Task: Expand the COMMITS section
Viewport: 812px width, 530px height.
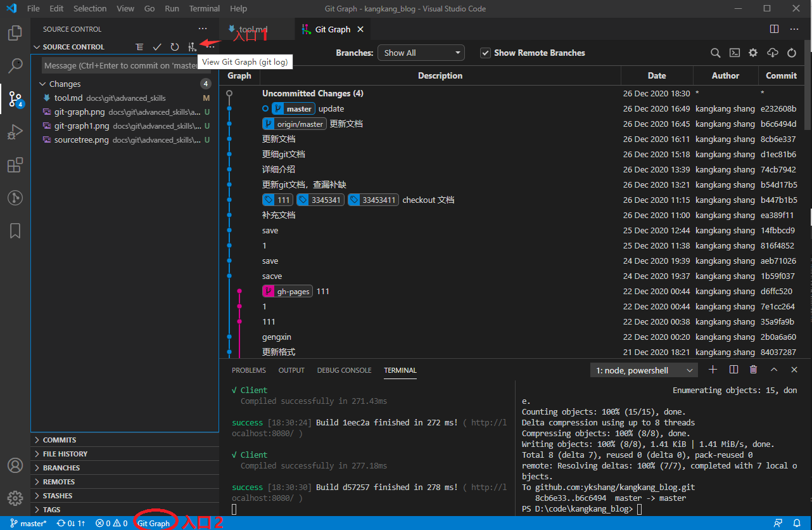Action: point(125,440)
